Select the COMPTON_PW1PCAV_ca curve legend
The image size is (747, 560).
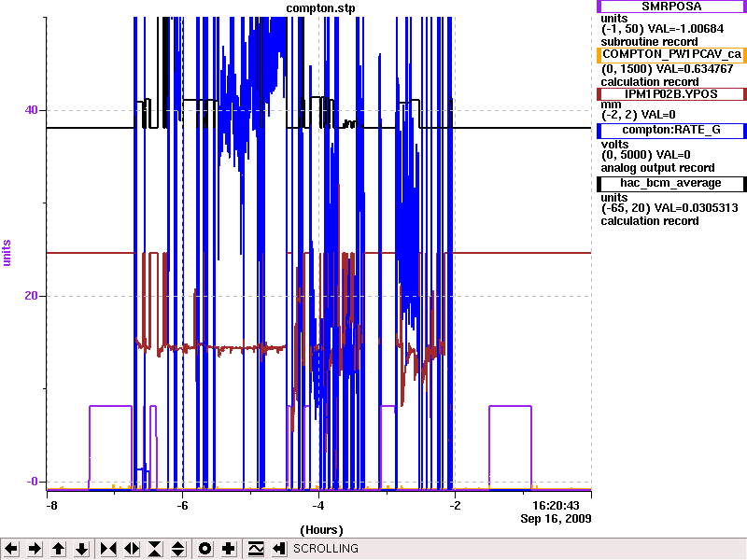click(x=671, y=54)
